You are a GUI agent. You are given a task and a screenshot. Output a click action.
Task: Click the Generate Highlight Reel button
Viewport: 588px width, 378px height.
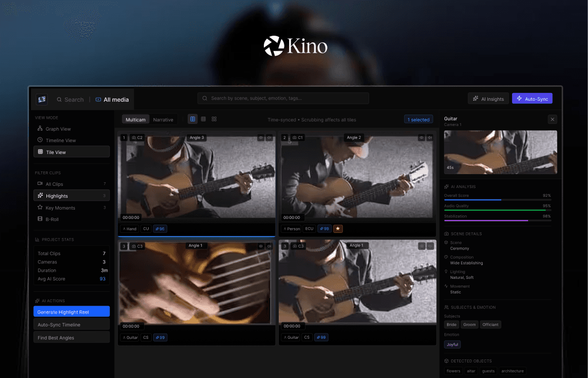point(71,311)
